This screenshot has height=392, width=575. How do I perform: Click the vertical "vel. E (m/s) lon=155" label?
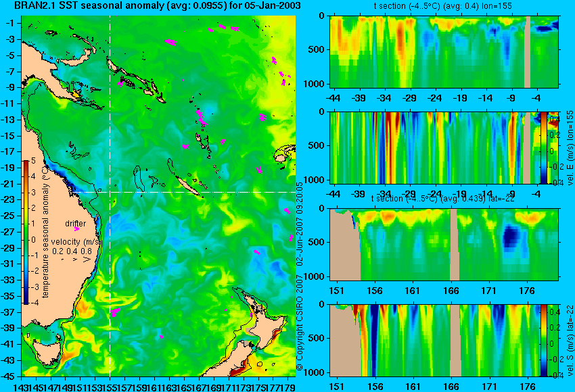570,148
